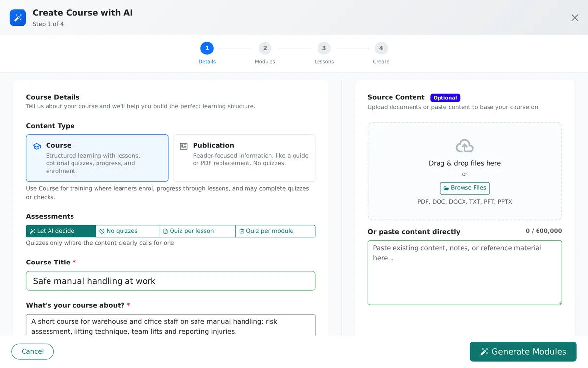
Task: Click the Drag & drop files here text
Action: click(465, 163)
